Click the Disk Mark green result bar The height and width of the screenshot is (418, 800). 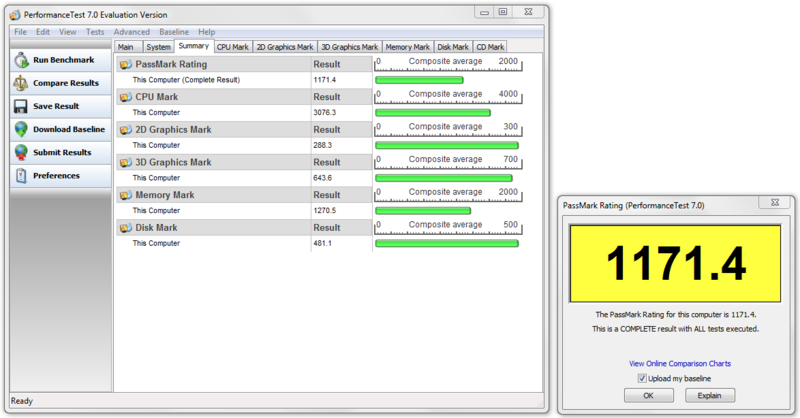click(x=446, y=243)
